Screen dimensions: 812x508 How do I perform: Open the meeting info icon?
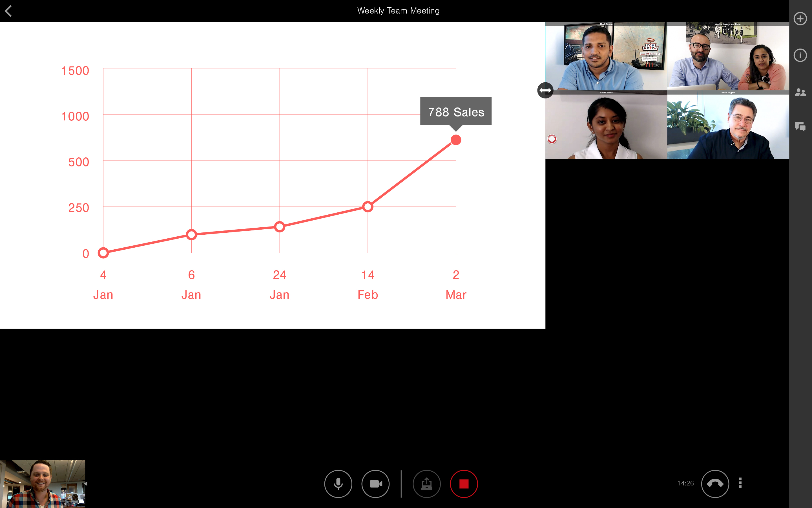[800, 55]
